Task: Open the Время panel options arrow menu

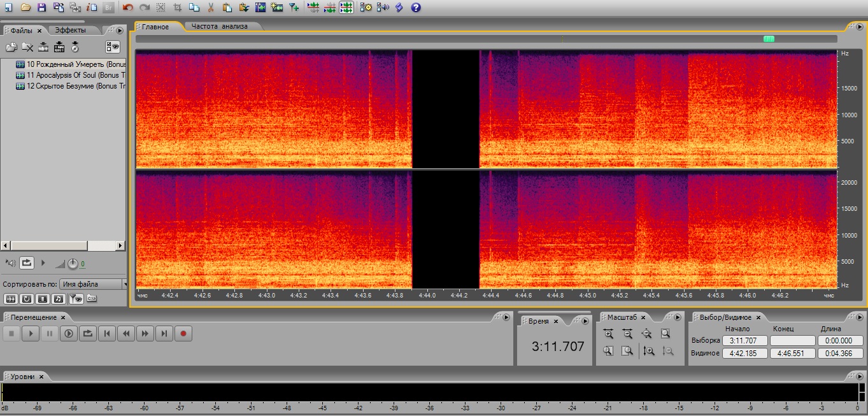Action: [x=586, y=321]
